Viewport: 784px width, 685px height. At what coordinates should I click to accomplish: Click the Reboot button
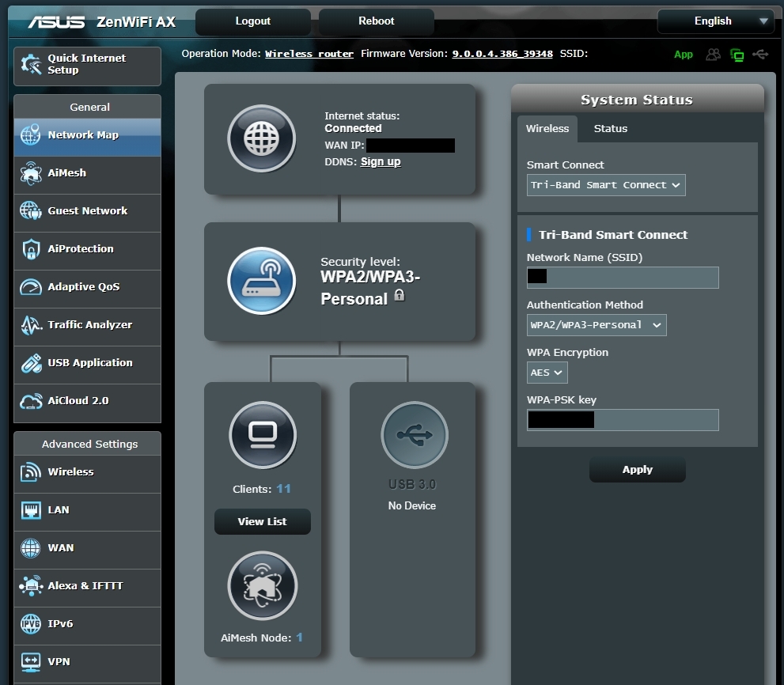click(x=377, y=21)
